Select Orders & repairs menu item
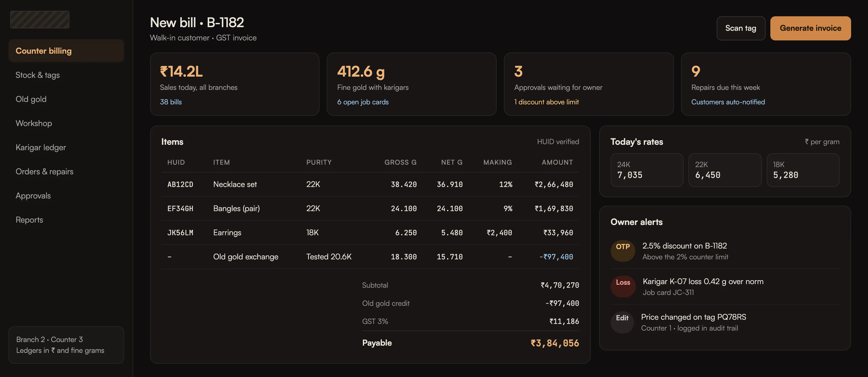Screen dimensions: 868x377 [x=66, y=171]
